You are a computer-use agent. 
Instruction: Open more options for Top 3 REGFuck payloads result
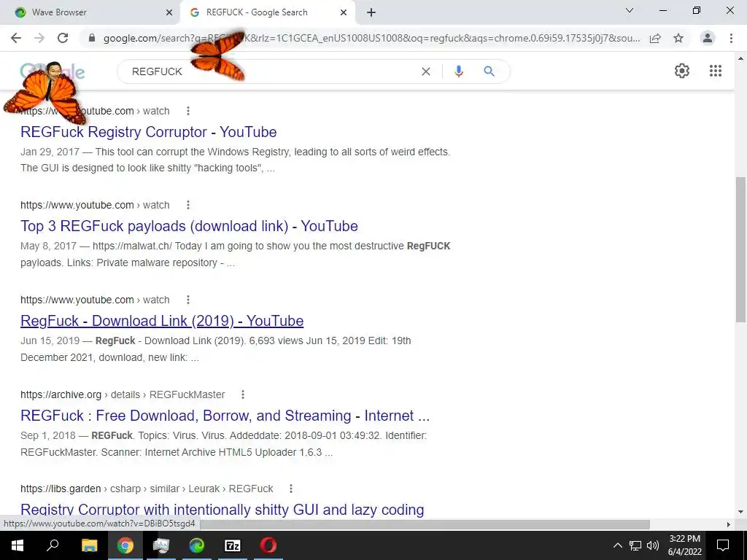coord(188,205)
